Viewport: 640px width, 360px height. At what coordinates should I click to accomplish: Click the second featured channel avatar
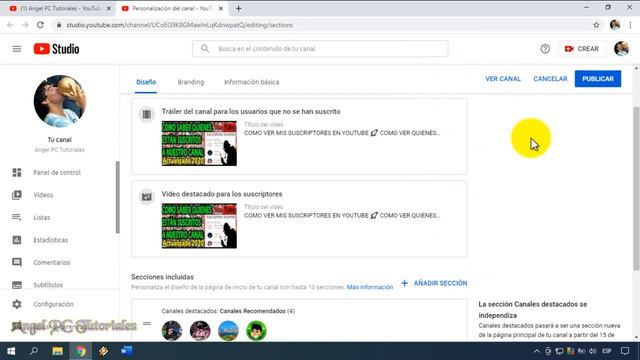coord(200,330)
